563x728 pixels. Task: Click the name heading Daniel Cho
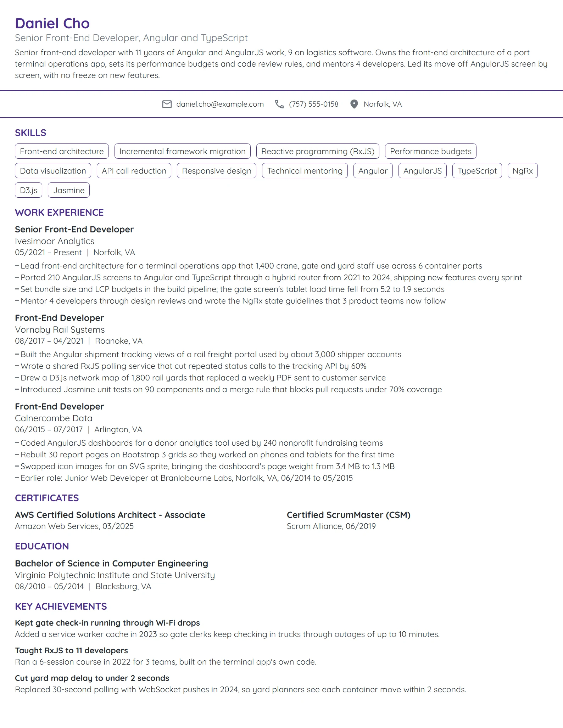[52, 23]
